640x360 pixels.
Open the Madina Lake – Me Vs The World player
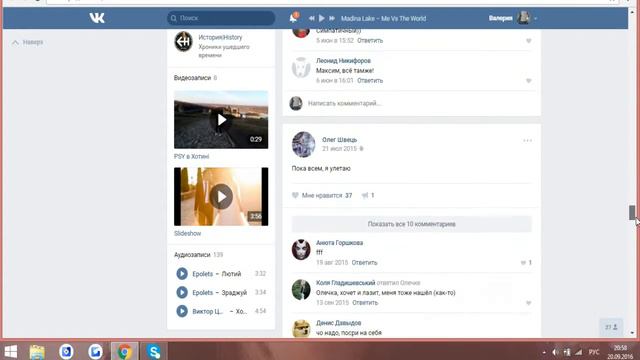(x=383, y=18)
